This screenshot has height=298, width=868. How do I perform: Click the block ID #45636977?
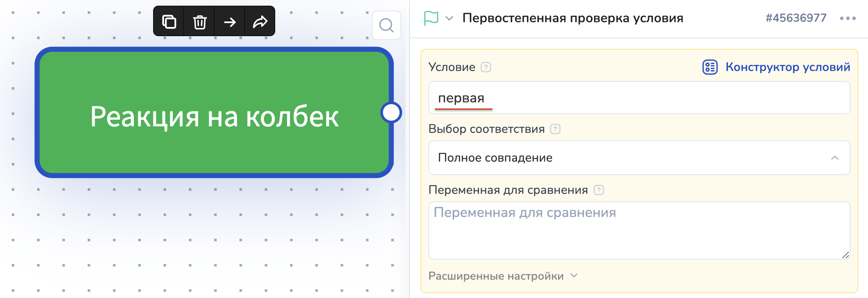[x=796, y=18]
